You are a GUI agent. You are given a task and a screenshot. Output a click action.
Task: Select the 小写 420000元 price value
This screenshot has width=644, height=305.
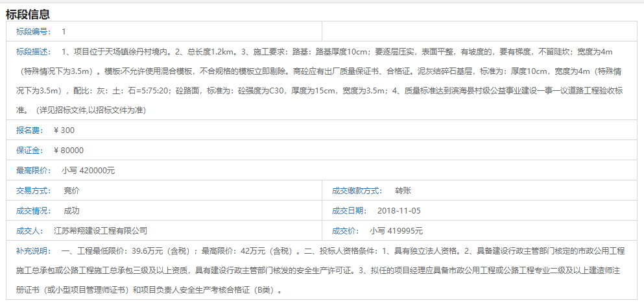(x=88, y=170)
